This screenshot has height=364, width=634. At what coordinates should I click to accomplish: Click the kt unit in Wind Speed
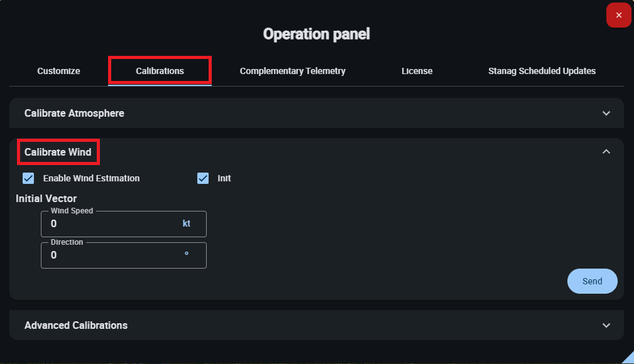pos(187,223)
